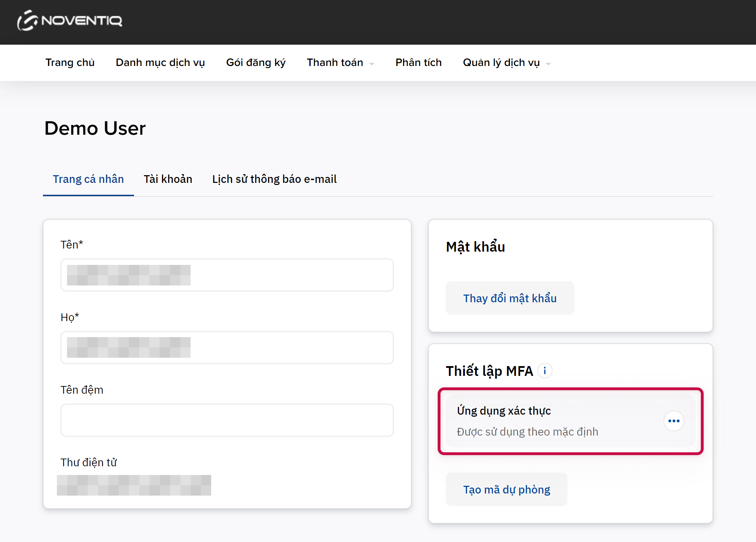The height and width of the screenshot is (542, 756).
Task: Open Trang chủ in navigation
Action: 70,62
